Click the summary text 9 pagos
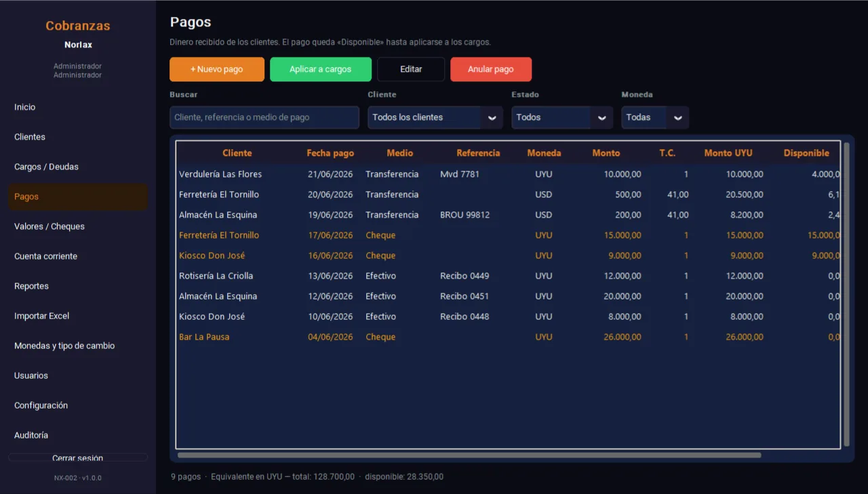 tap(186, 476)
